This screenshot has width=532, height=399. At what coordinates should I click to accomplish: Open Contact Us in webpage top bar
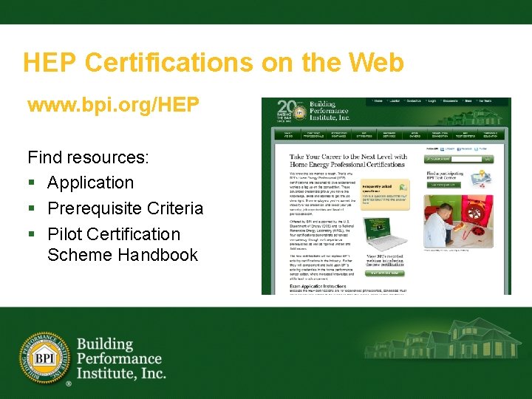pyautogui.click(x=413, y=100)
